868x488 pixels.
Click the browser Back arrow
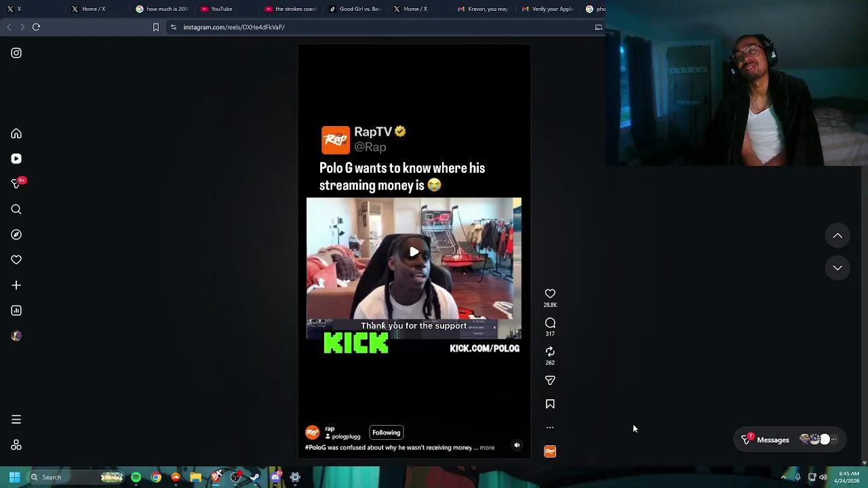click(9, 27)
